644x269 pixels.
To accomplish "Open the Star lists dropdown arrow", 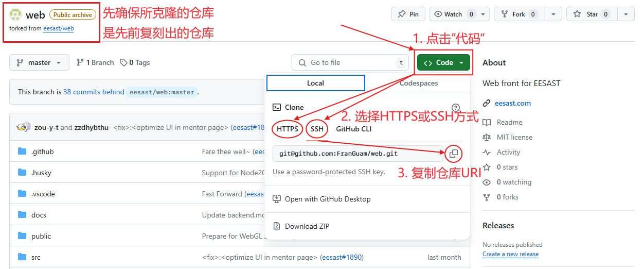I will tap(625, 14).
